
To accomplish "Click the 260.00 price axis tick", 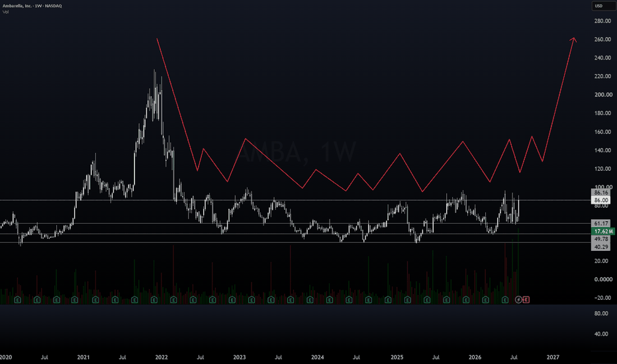I will (602, 39).
